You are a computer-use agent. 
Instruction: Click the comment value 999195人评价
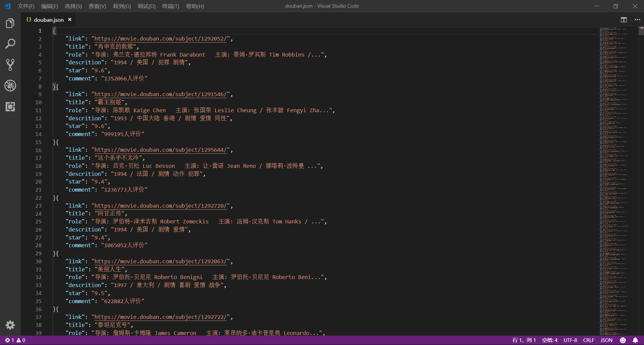(x=122, y=134)
